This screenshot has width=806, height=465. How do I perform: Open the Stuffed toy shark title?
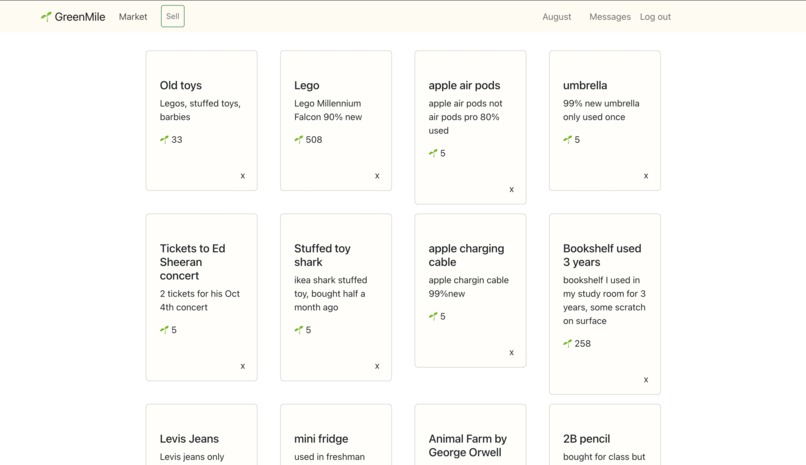coord(322,255)
